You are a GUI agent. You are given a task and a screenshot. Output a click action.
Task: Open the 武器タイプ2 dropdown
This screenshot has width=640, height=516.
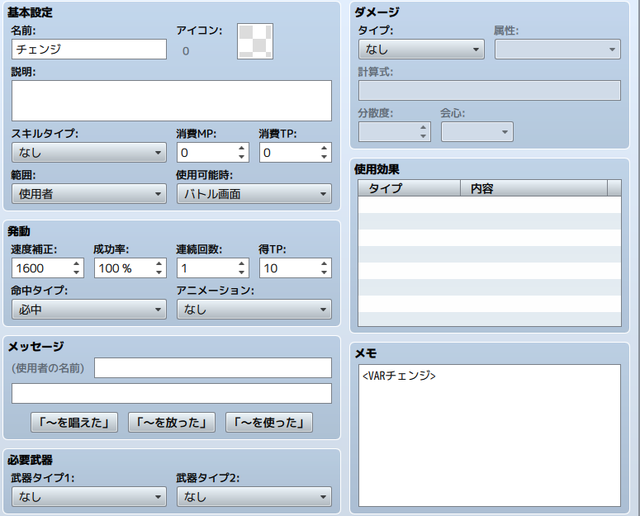[254, 497]
